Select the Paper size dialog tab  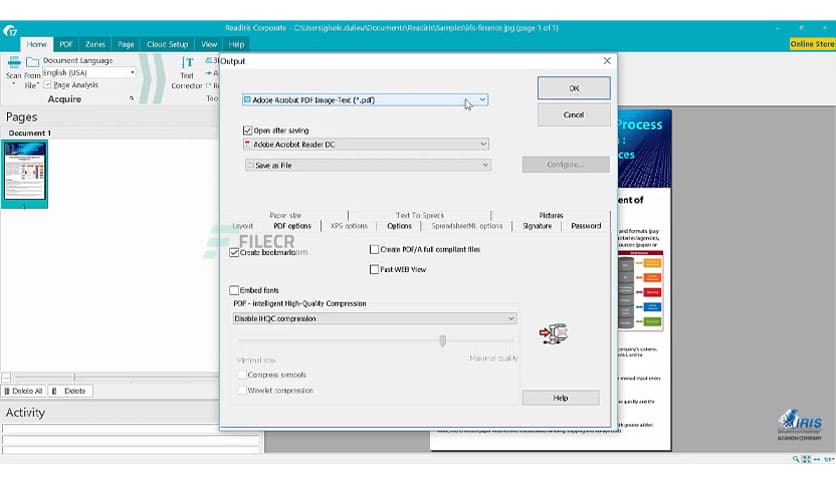(285, 215)
